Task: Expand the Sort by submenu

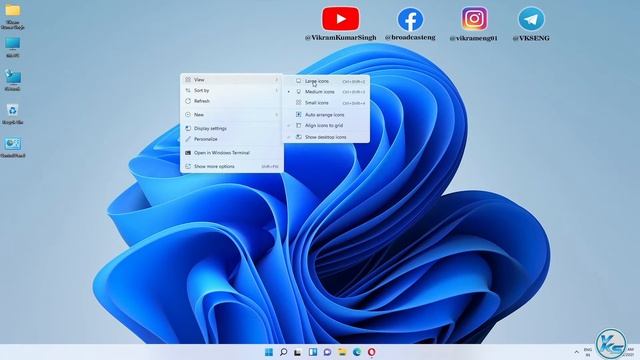Action: click(231, 90)
